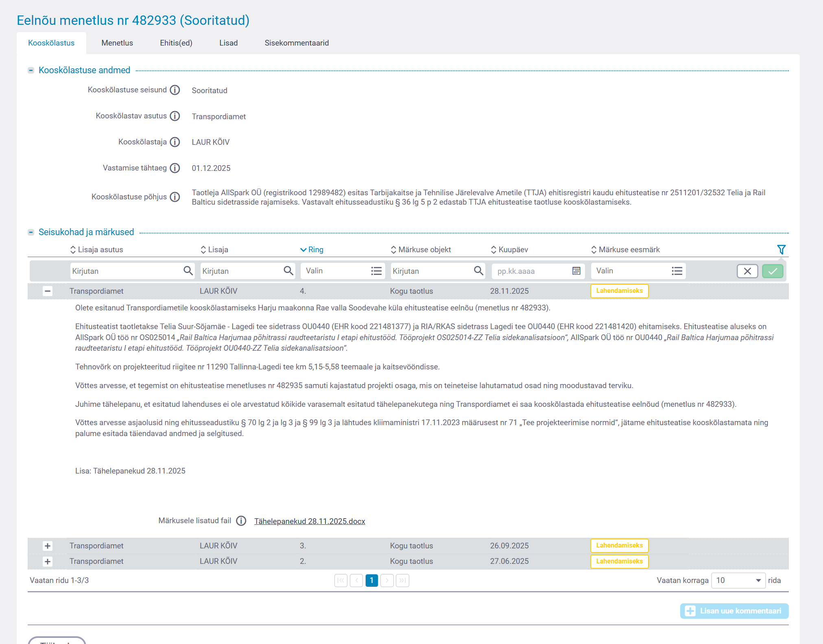Click search icon in Lisaja asutus filter

(188, 271)
